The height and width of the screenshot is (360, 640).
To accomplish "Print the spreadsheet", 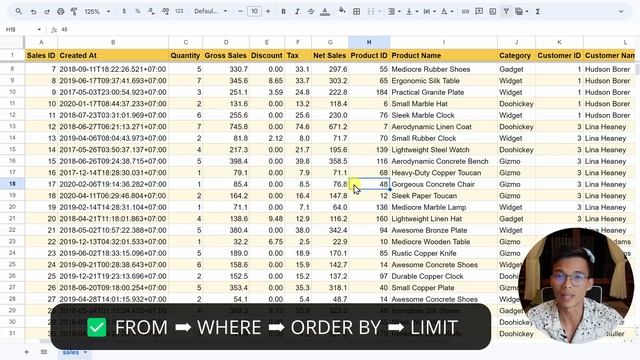I will pos(60,11).
